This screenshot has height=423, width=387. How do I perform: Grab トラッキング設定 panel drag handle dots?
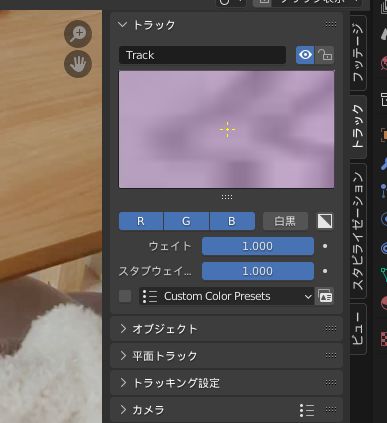click(x=330, y=383)
